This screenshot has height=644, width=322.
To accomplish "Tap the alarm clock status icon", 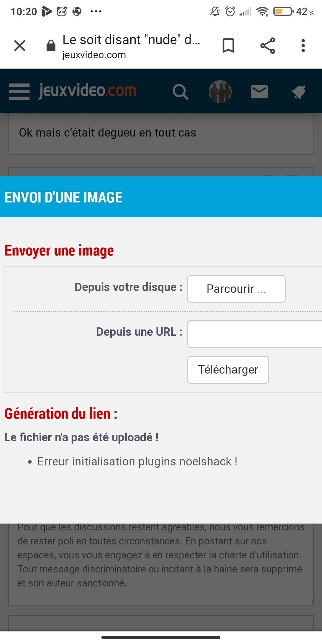I will 230,12.
